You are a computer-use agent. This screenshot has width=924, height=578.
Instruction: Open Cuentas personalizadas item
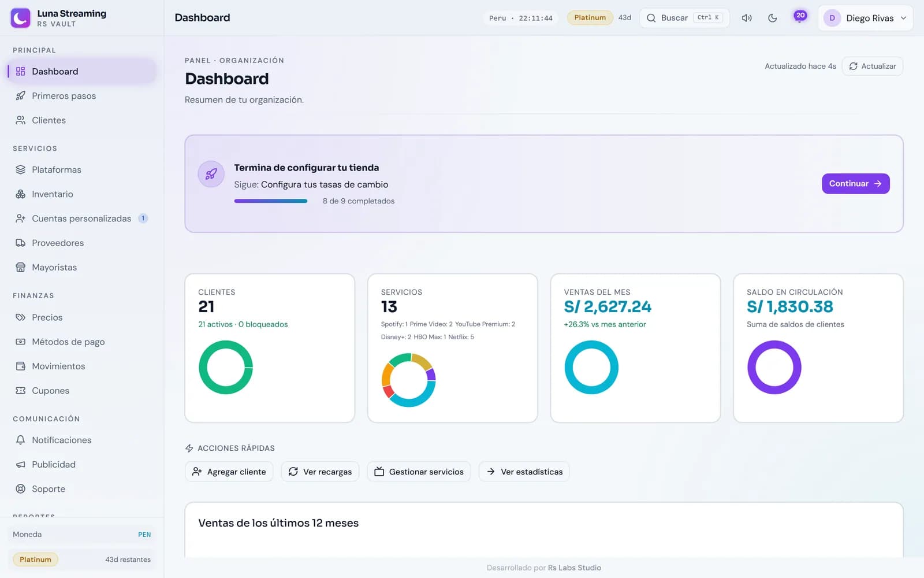click(x=81, y=218)
